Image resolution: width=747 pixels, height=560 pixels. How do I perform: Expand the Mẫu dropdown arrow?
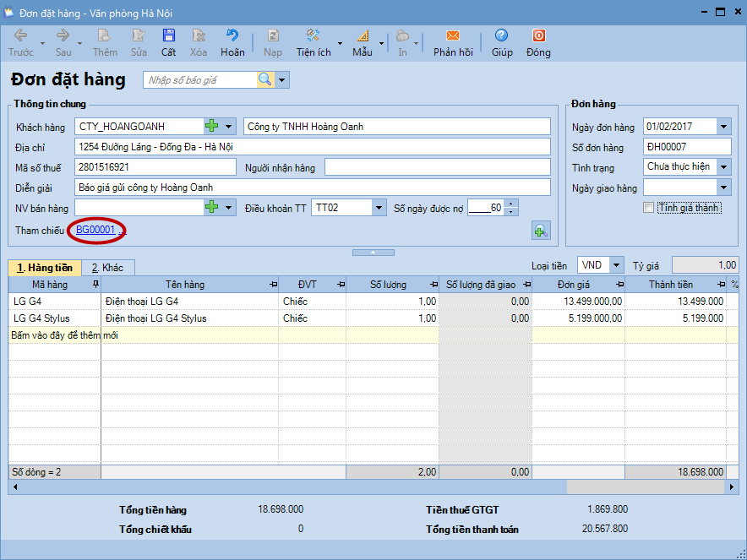(x=381, y=43)
